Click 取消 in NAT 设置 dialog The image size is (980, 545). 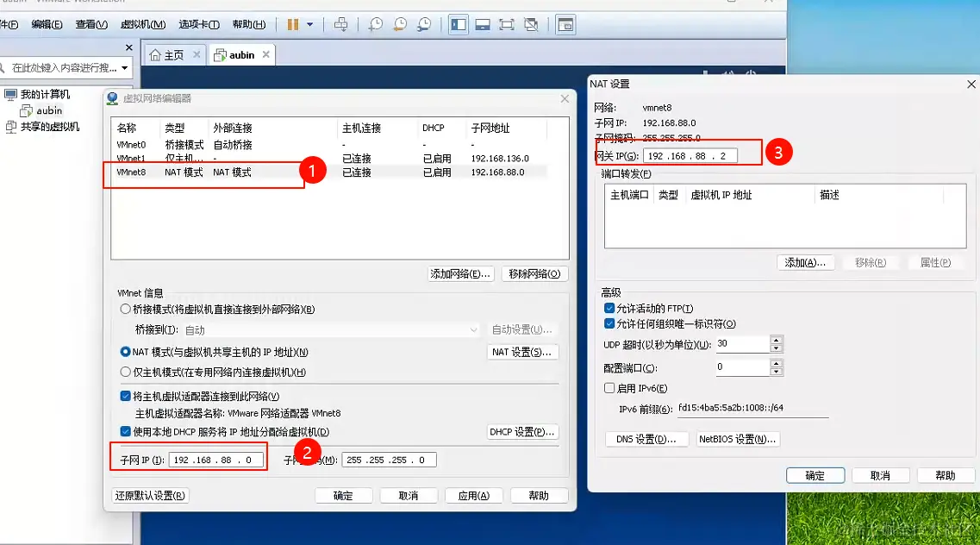[880, 476]
